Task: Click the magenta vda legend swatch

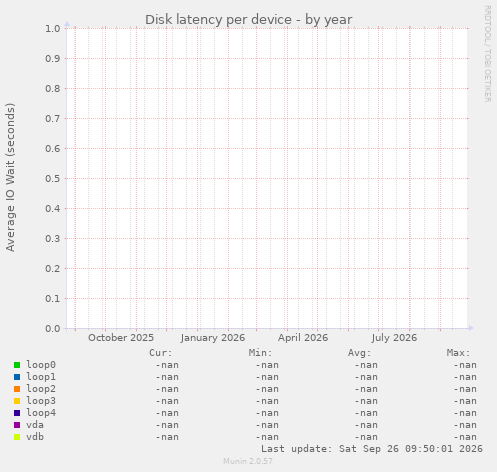Action: [x=17, y=425]
